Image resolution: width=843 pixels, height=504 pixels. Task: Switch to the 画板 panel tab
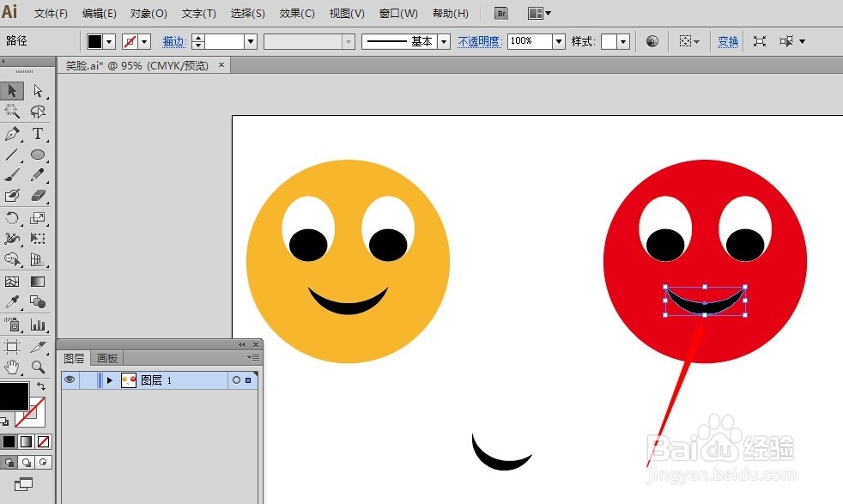click(107, 358)
